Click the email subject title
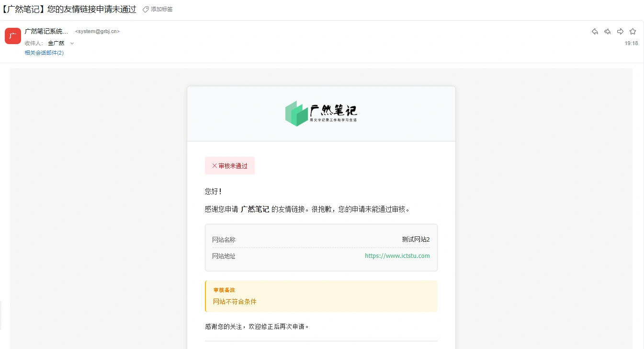The height and width of the screenshot is (349, 644). click(x=69, y=9)
